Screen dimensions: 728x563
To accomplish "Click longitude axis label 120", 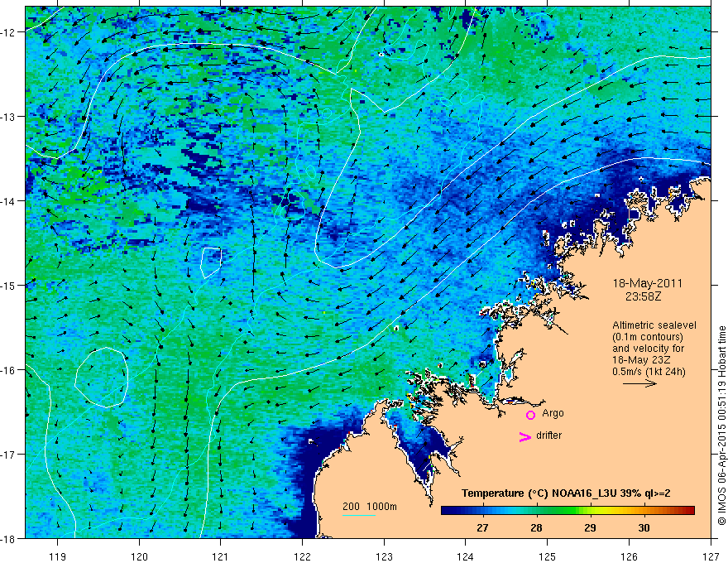I will click(139, 556).
